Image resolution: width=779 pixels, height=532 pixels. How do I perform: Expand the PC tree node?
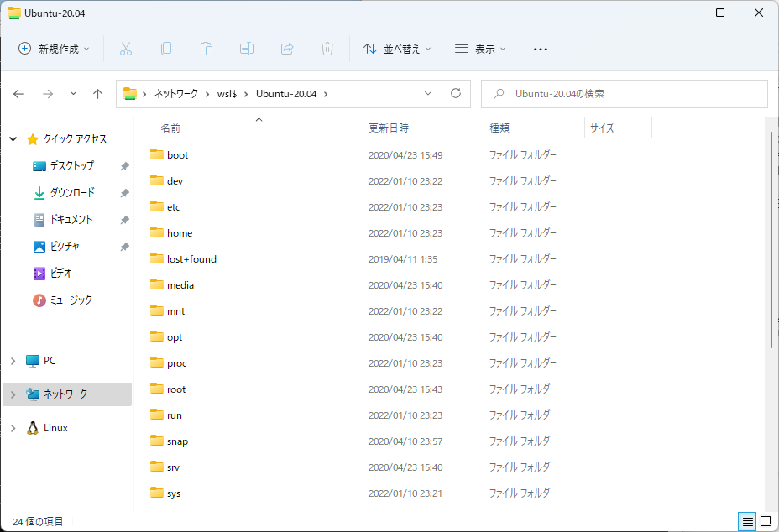point(13,361)
